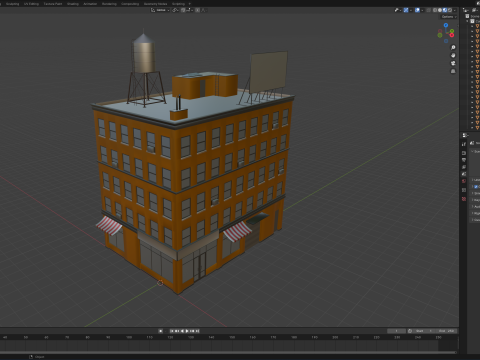Viewport: 480px width, 360px height.
Task: Open object types visibility dropdown
Action: click(398, 10)
